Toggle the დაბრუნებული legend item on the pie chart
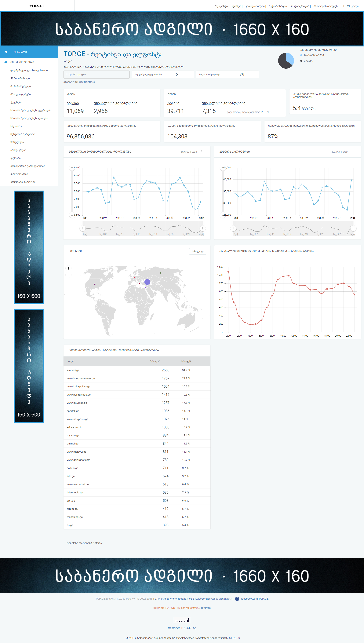Screen dimensions: 364x643 [x=314, y=55]
